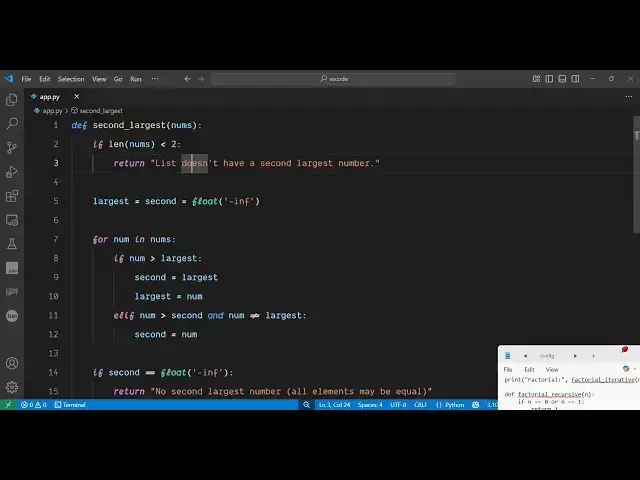
Task: Click the editor vertical scrollbar
Action: (636, 174)
